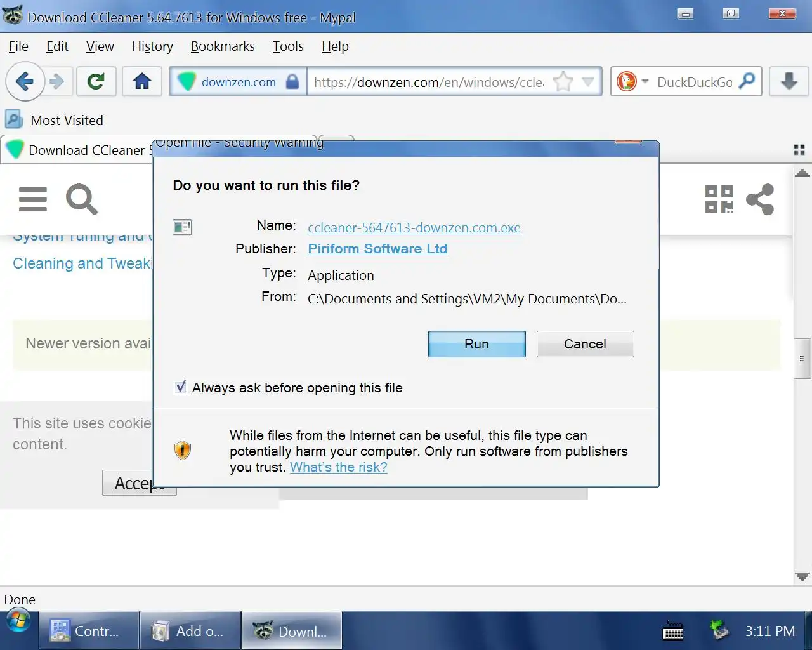This screenshot has height=650, width=812.
Task: Select the Download CCleaner tab
Action: coord(77,150)
